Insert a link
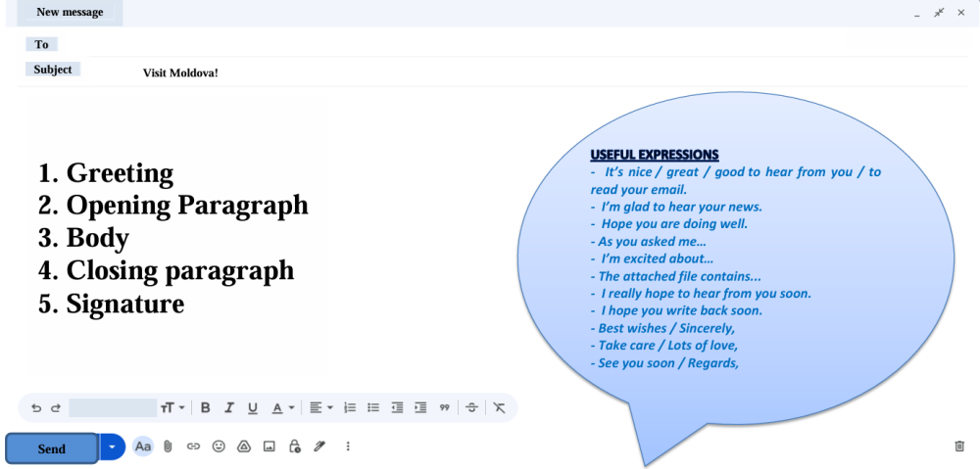Screen dimensions: 980x469 coord(193,446)
